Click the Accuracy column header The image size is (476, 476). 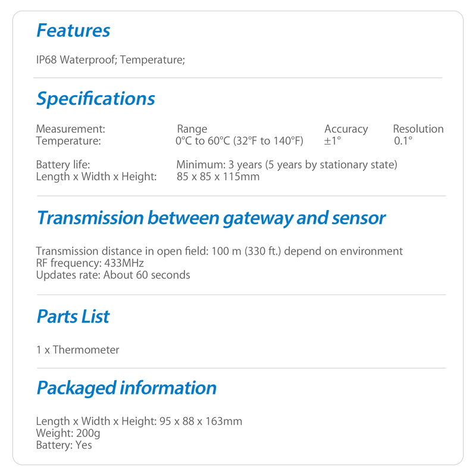pyautogui.click(x=346, y=129)
